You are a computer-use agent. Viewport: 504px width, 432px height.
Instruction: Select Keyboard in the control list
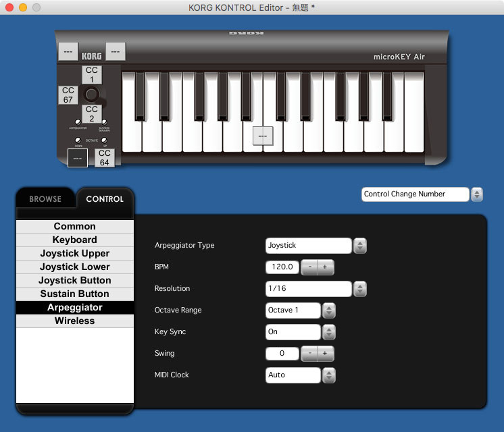74,240
